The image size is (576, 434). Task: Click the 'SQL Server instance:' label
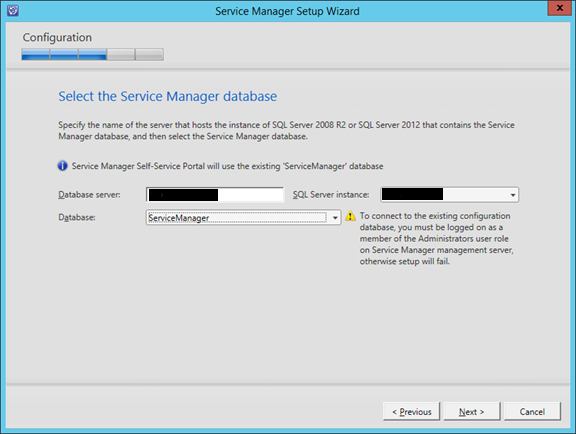click(x=331, y=195)
